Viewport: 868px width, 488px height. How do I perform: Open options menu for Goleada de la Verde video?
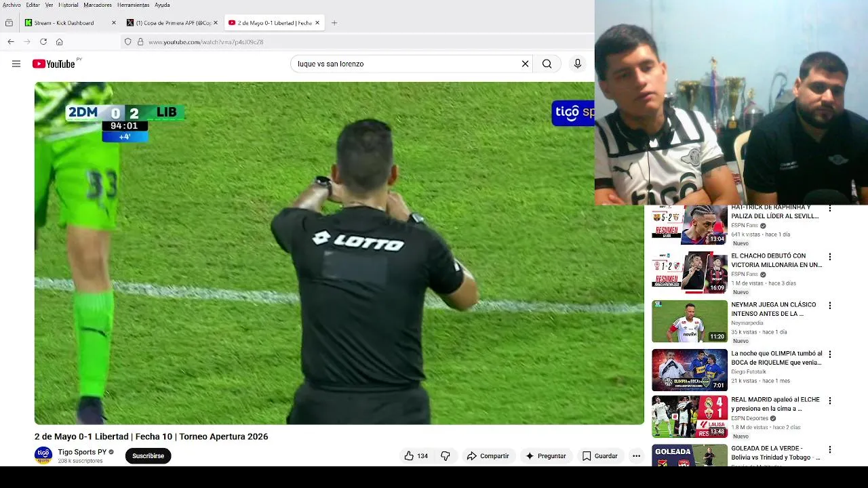(x=830, y=449)
